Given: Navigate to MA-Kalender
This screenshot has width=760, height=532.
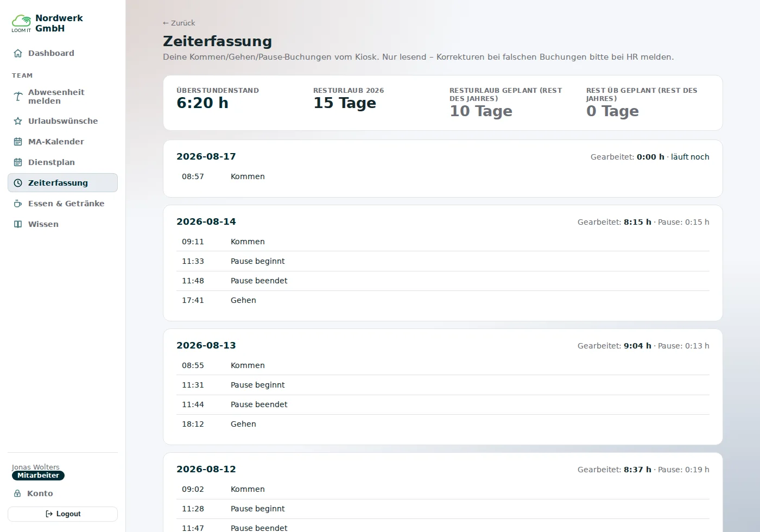Looking at the screenshot, I should pos(62,142).
